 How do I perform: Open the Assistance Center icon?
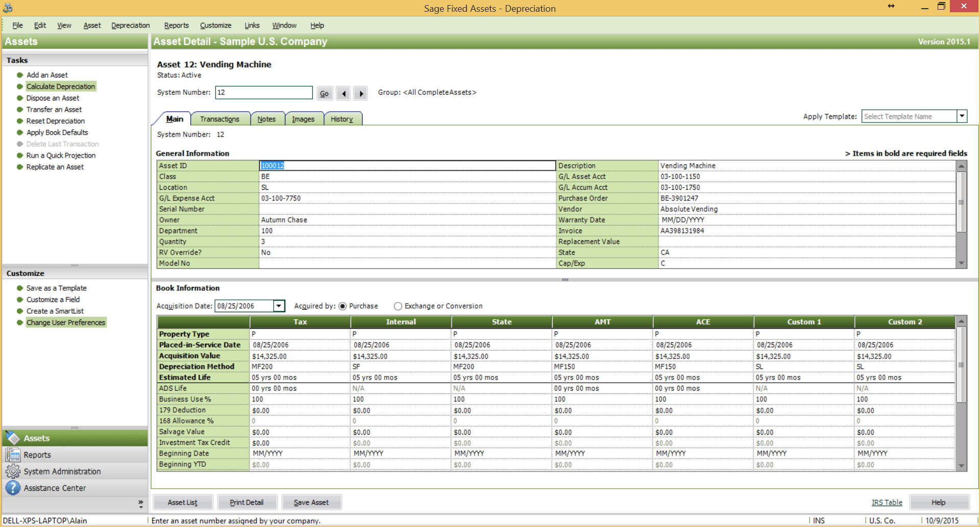[12, 488]
